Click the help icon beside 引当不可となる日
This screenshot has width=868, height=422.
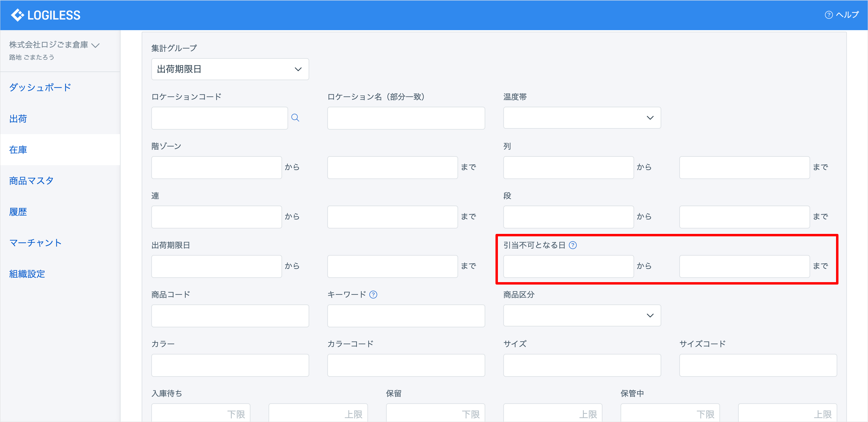point(573,245)
